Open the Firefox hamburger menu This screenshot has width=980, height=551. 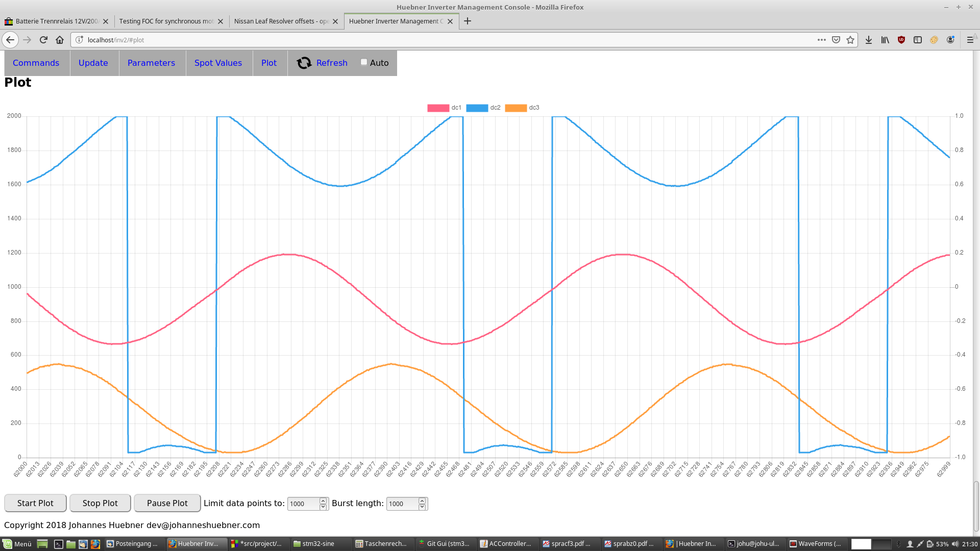click(x=970, y=40)
